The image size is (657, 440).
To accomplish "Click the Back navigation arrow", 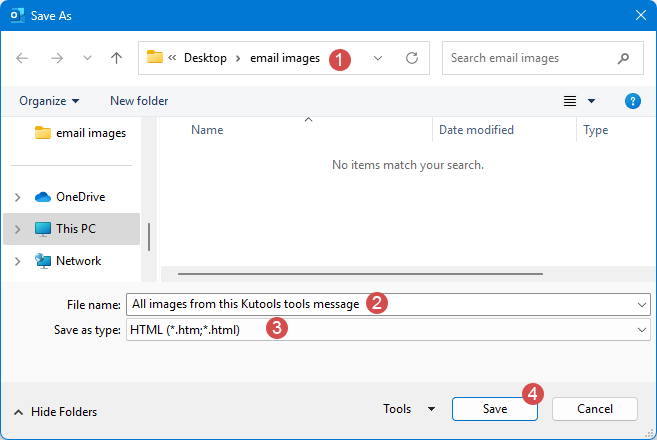I will [23, 58].
